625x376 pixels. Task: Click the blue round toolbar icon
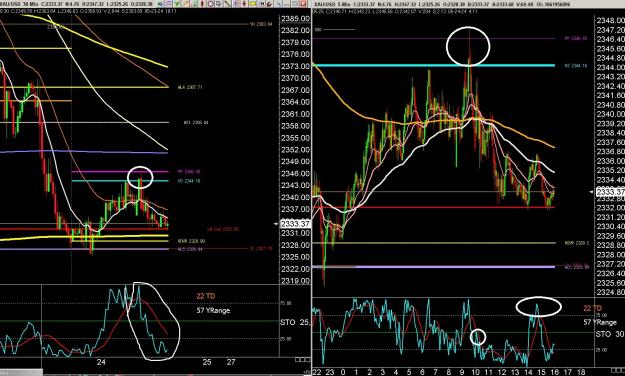pos(161,4)
